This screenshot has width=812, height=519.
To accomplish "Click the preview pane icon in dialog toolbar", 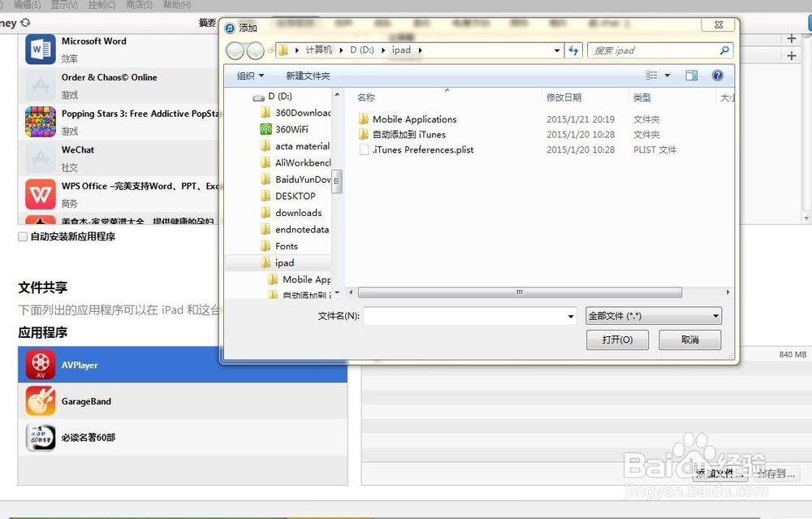I will point(691,75).
